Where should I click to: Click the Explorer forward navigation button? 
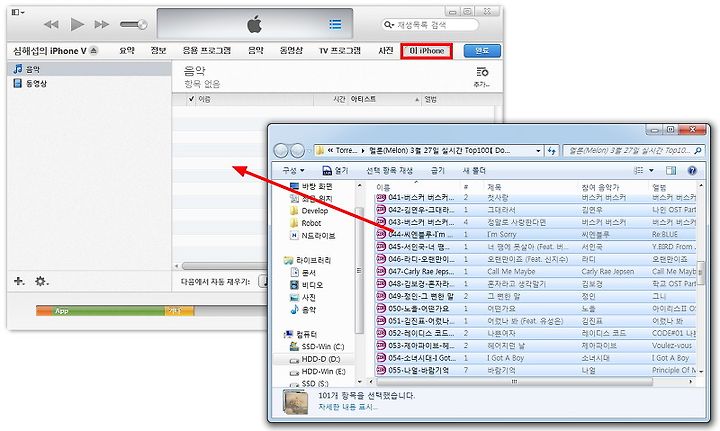[298, 151]
